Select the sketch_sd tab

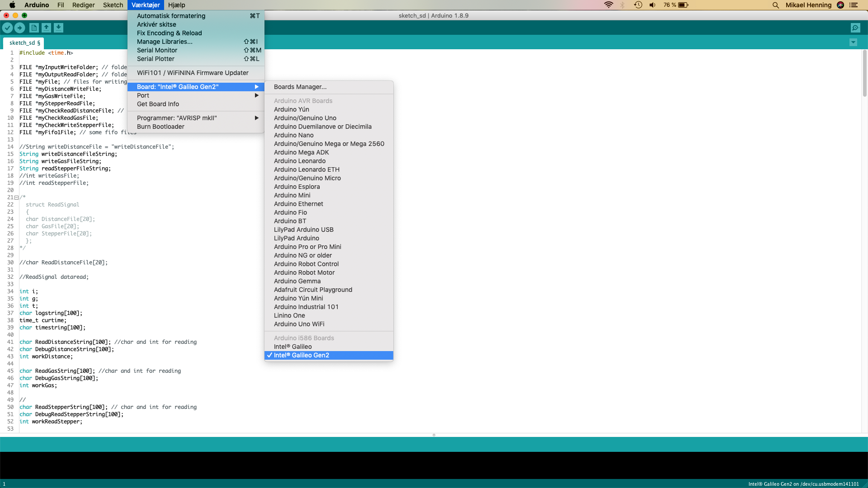[24, 43]
